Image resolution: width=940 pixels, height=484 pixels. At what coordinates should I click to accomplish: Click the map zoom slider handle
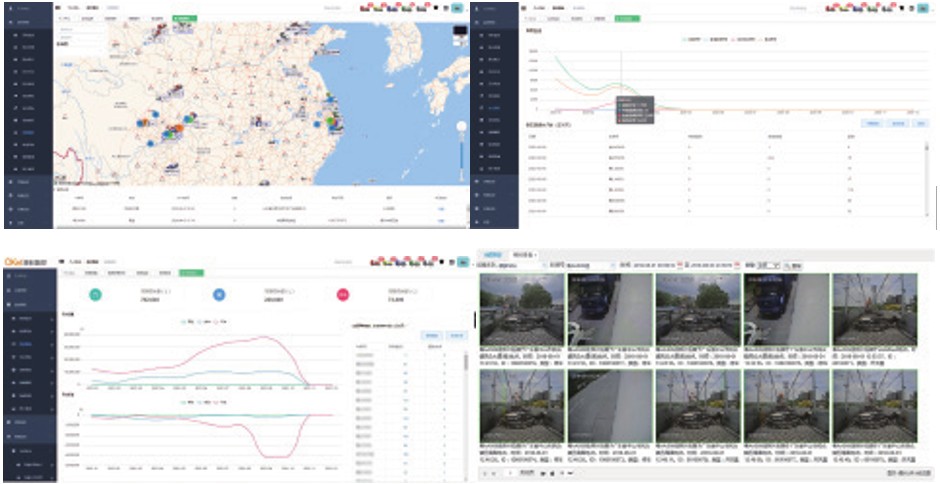(461, 126)
